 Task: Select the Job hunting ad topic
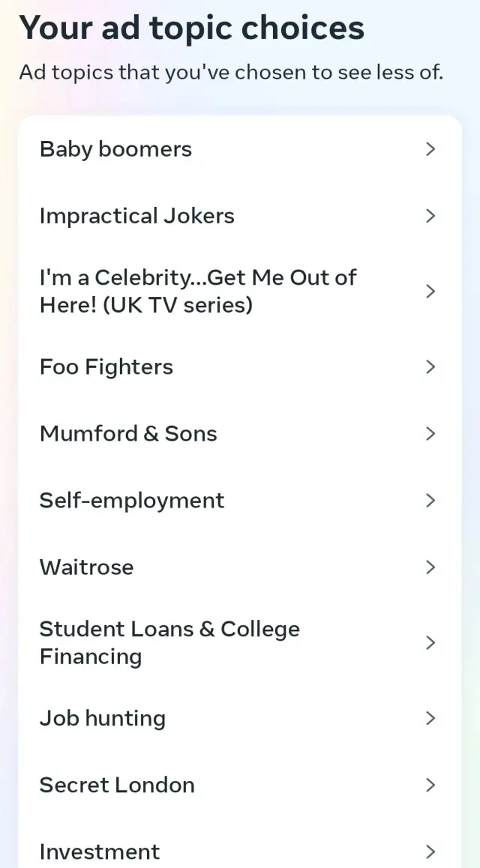pyautogui.click(x=103, y=718)
